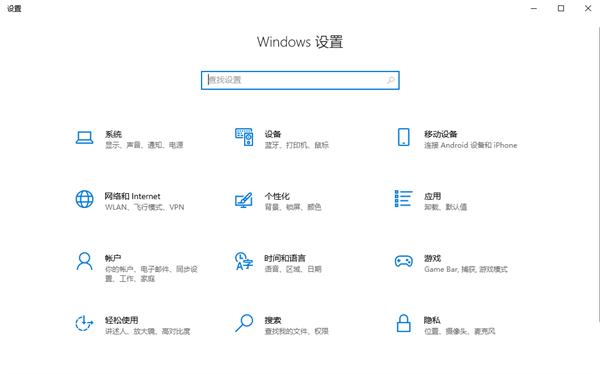Maximize the 设置 window

[561, 8]
